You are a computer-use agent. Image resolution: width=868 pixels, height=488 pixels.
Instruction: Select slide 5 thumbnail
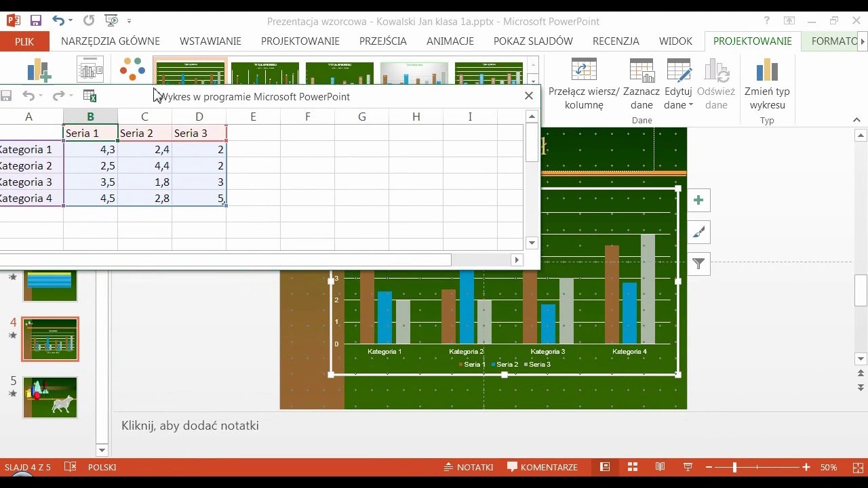point(50,398)
